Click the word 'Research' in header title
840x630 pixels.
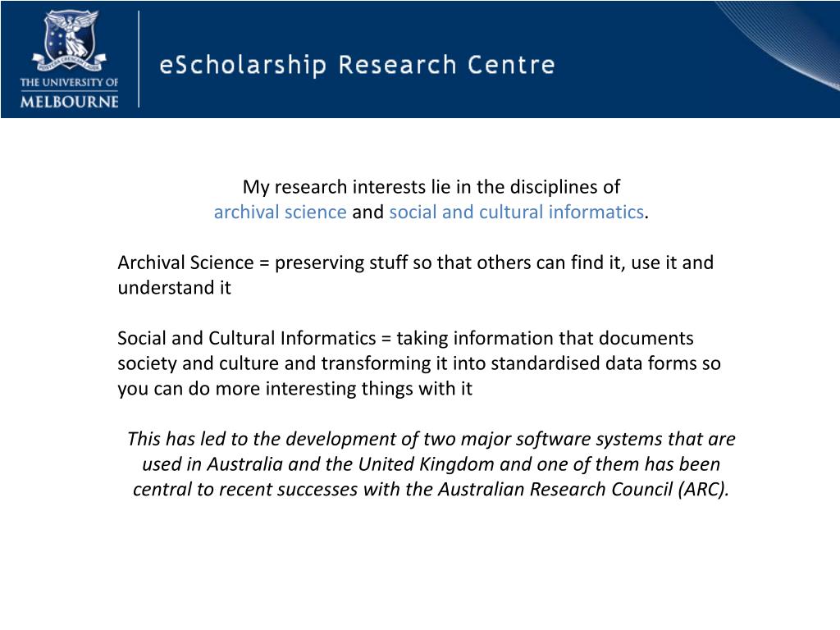(x=397, y=66)
